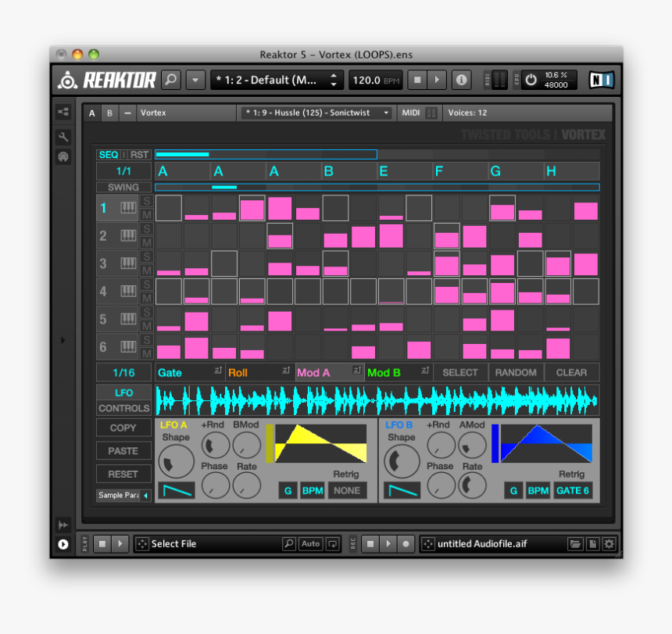The image size is (672, 634).
Task: Click the RST reset button
Action: click(x=139, y=155)
